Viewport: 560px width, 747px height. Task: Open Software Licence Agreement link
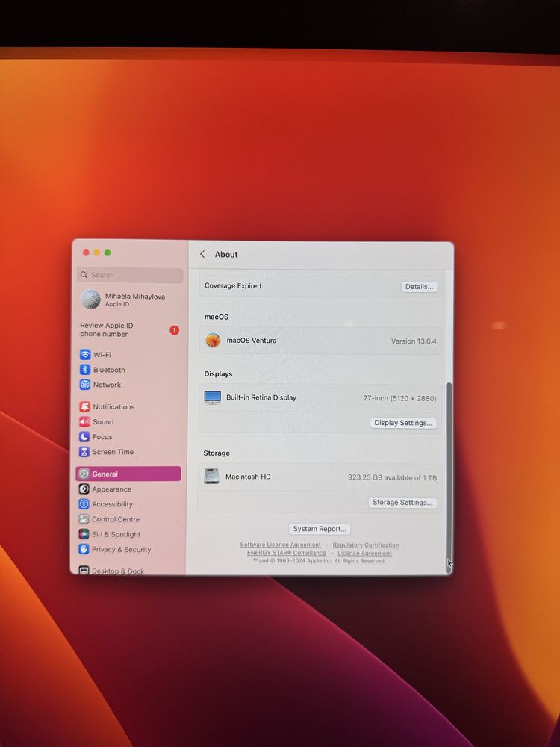(x=281, y=545)
